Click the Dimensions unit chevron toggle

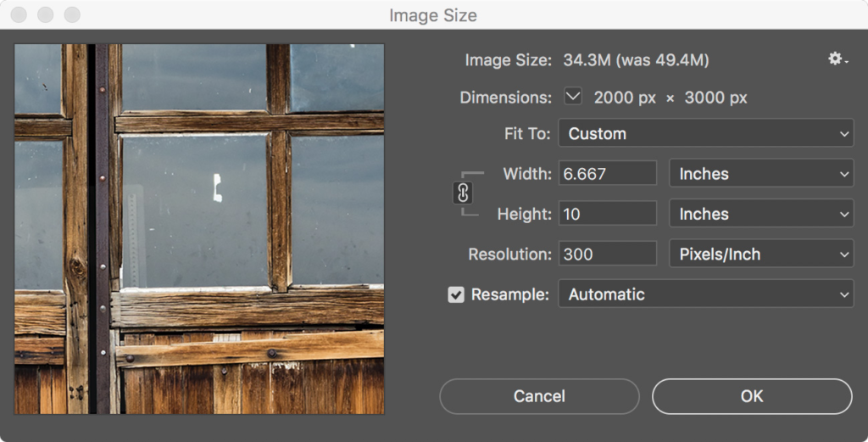click(573, 97)
